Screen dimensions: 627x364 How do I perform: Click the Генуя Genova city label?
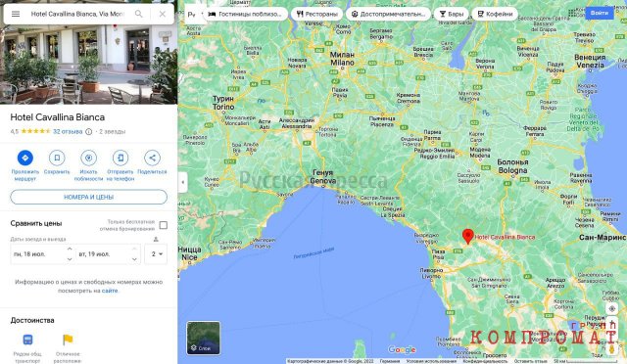322,176
